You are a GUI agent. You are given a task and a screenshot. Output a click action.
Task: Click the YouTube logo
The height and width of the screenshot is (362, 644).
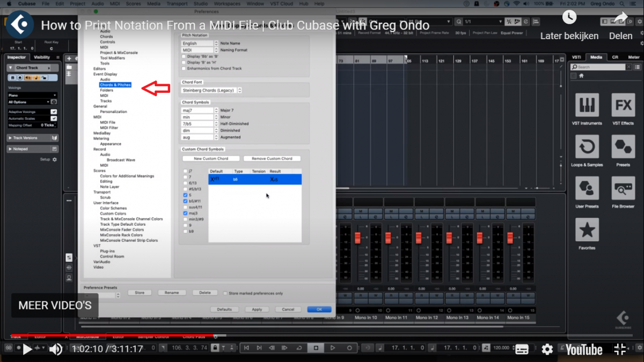point(583,350)
